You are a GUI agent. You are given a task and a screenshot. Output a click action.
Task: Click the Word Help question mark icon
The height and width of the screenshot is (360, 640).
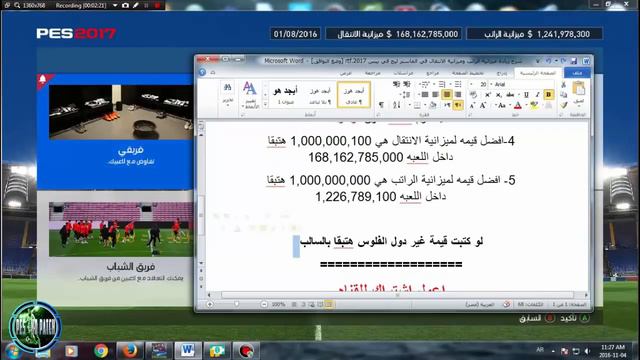(202, 72)
